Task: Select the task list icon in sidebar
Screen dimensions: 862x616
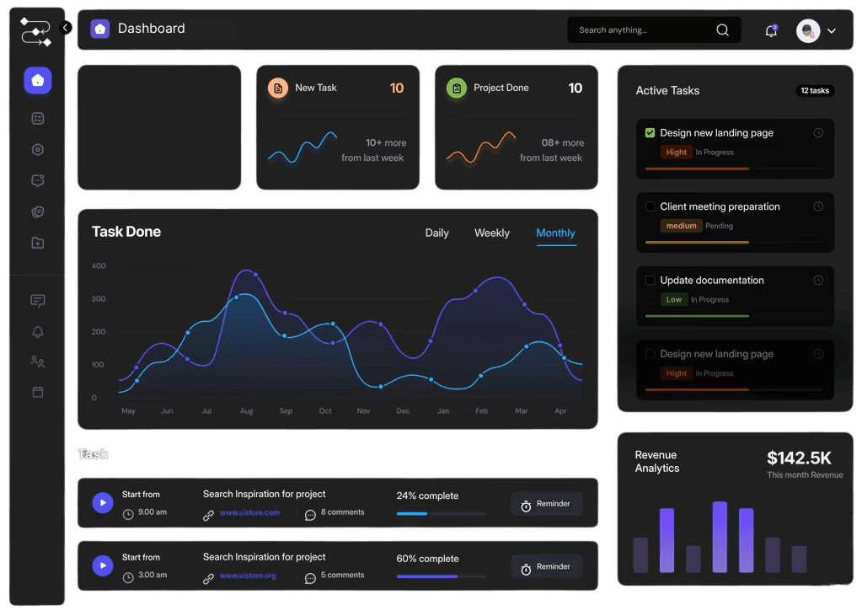Action: click(37, 118)
